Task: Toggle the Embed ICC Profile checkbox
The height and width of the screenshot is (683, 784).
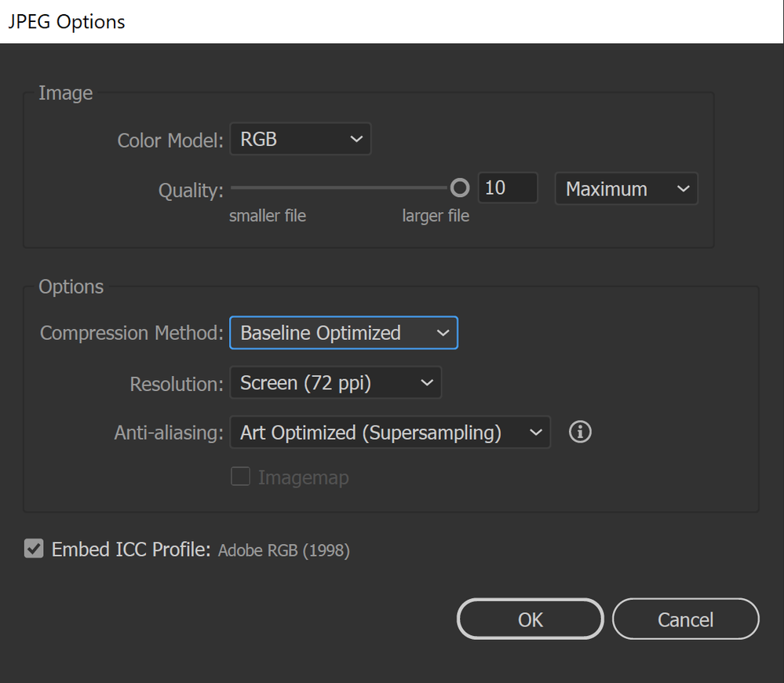Action: 34,549
